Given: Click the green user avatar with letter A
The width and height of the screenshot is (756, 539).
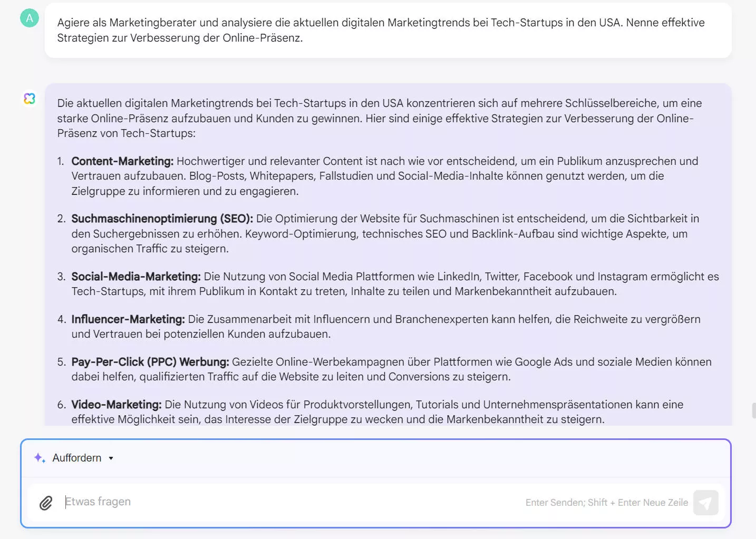Looking at the screenshot, I should [29, 18].
